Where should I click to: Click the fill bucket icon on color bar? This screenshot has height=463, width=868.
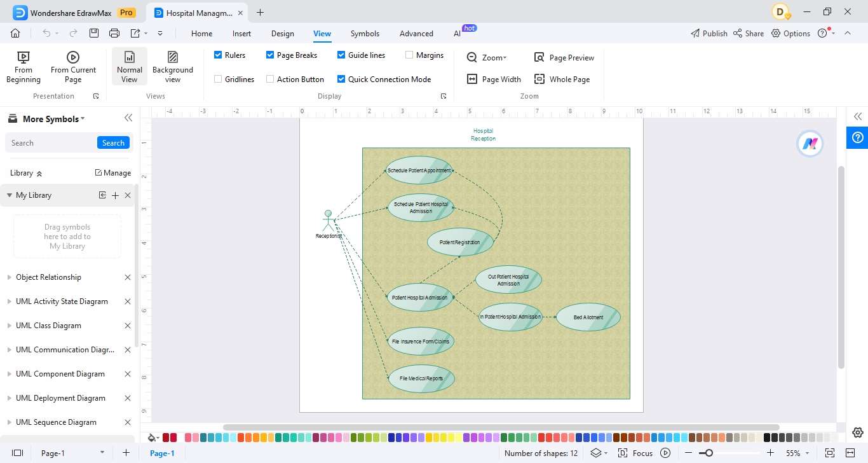[x=151, y=438]
